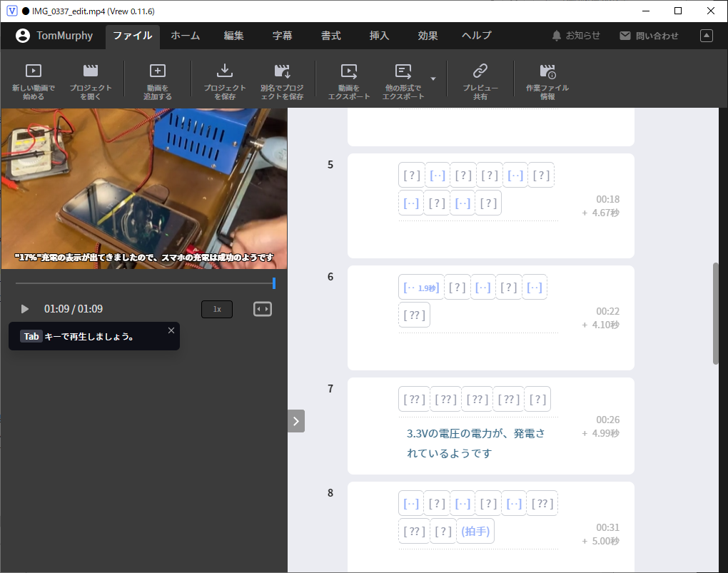Click the 動画を追加する icon
This screenshot has height=573, width=728.
click(x=157, y=71)
